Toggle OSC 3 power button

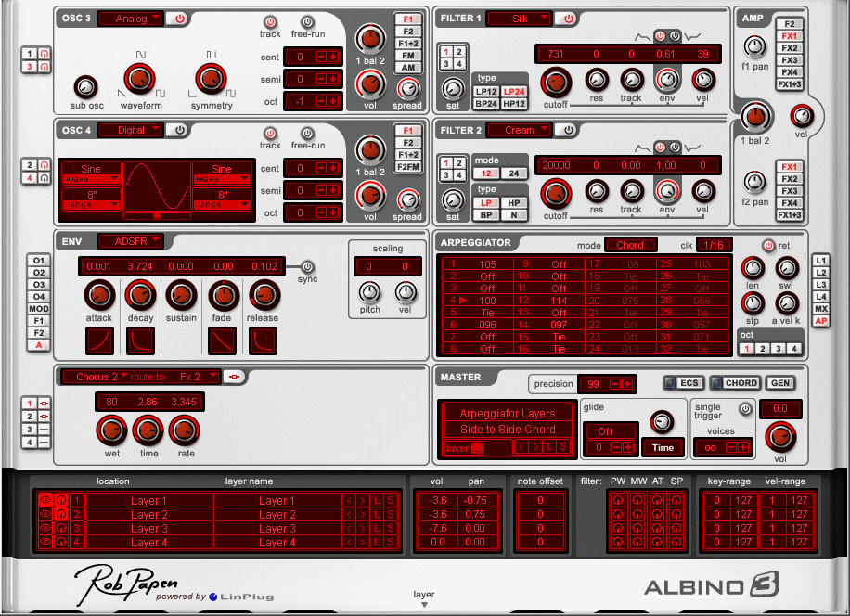(x=179, y=19)
